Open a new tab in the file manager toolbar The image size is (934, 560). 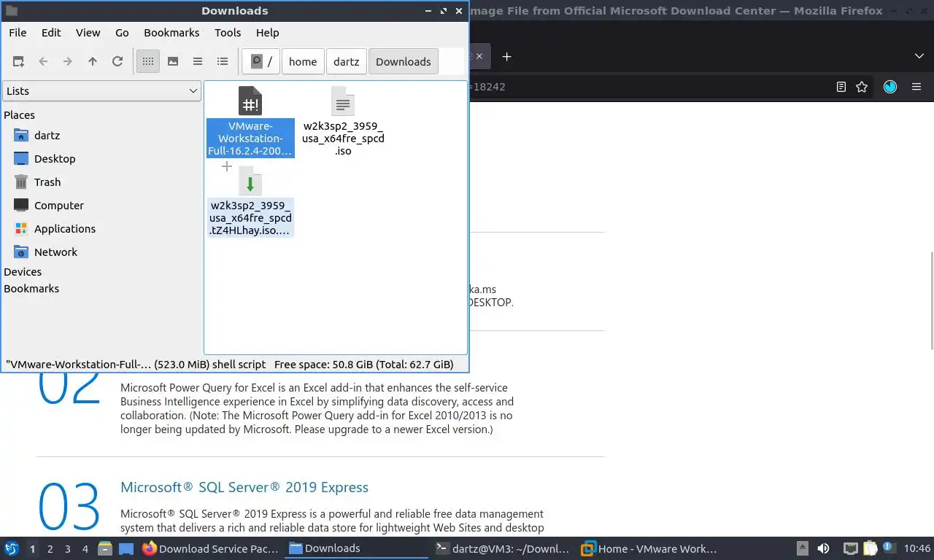(19, 62)
